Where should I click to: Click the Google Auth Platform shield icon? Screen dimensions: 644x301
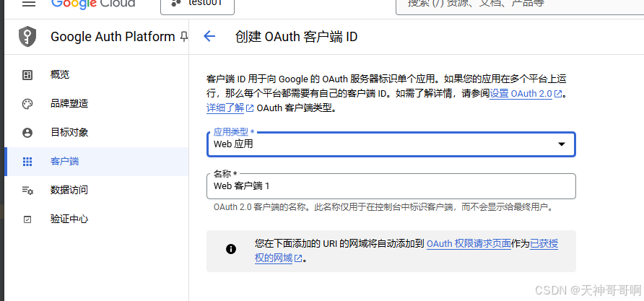[27, 37]
